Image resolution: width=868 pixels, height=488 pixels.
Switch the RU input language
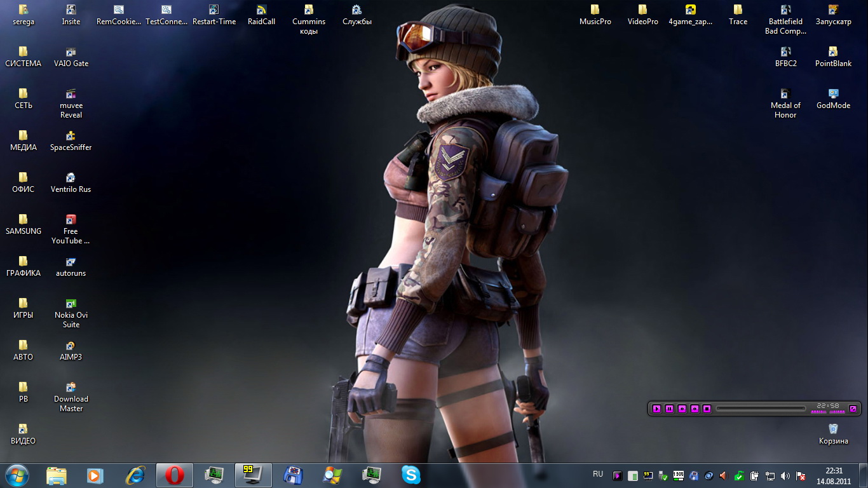(598, 474)
